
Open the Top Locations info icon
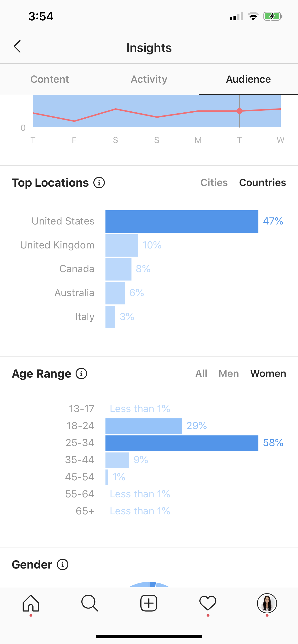coord(99,183)
